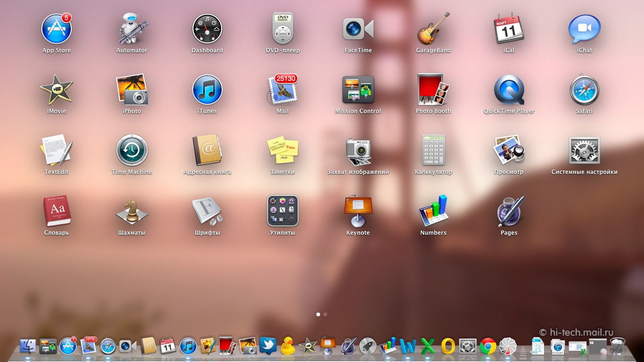Open Time Machine icon

(x=132, y=150)
